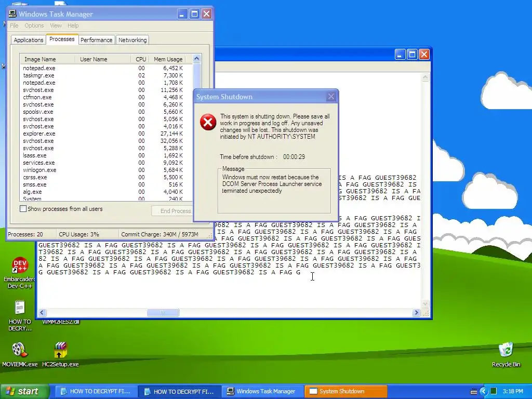Click the Processes: 20 status bar entry
Image resolution: width=532 pixels, height=399 pixels.
pos(25,234)
